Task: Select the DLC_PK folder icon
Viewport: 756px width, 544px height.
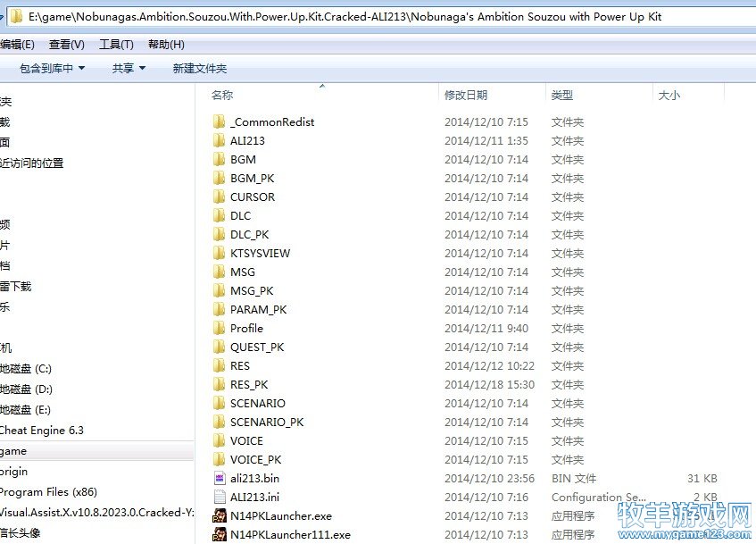Action: coord(219,234)
